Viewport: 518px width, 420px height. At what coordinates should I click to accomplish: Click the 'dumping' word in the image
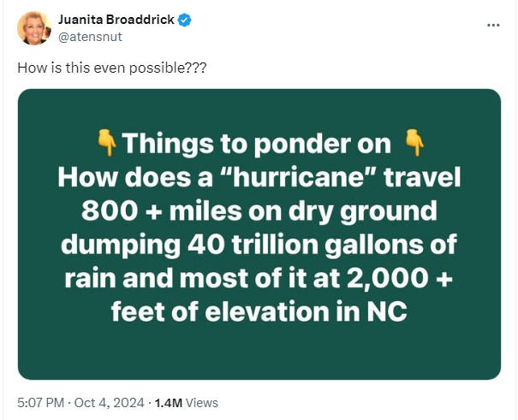[121, 245]
